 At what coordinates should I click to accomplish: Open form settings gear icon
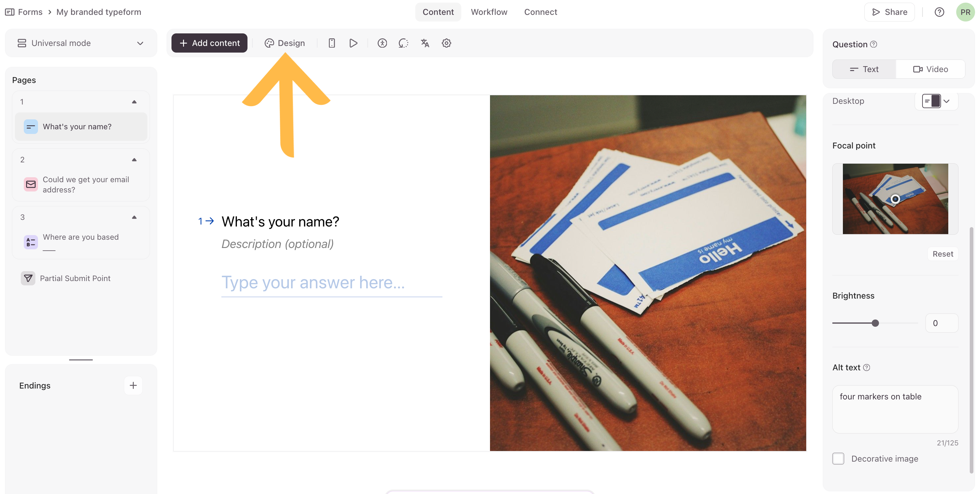click(446, 43)
